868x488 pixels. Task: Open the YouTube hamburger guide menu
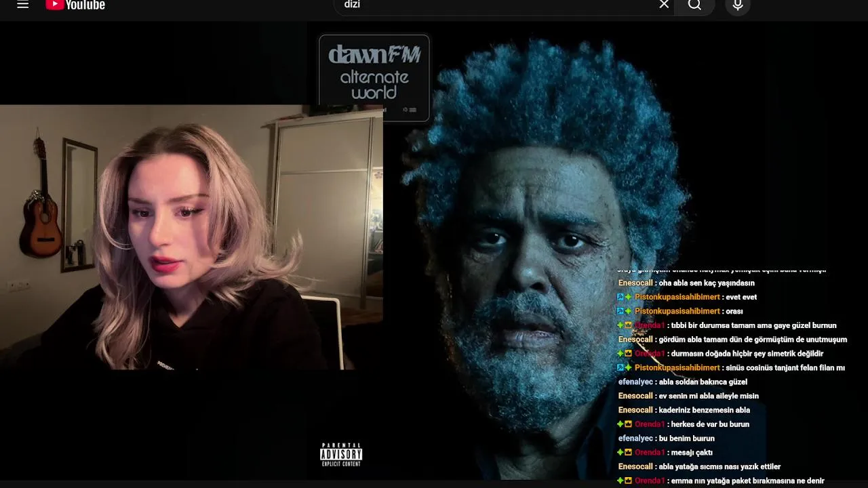pyautogui.click(x=22, y=5)
